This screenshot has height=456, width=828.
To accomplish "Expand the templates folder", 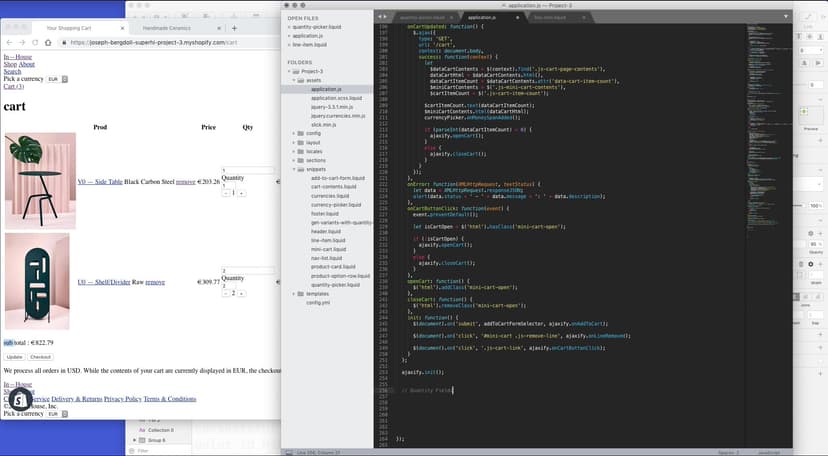I will tap(295, 293).
